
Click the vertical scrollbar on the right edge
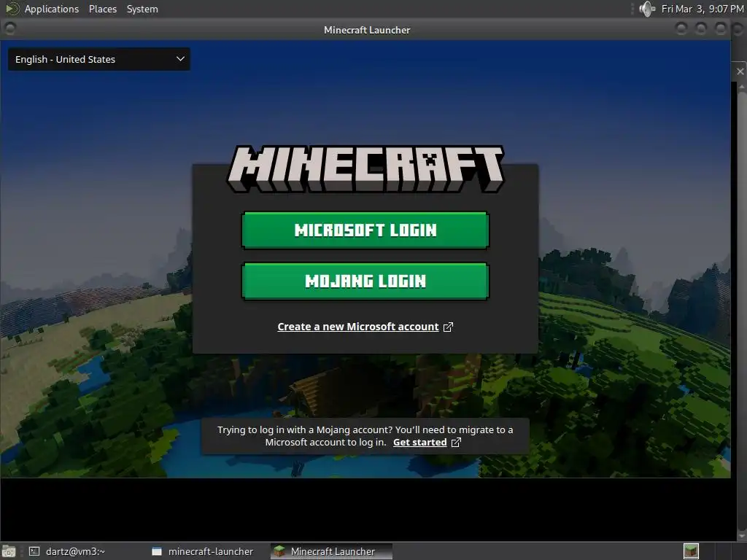741,312
